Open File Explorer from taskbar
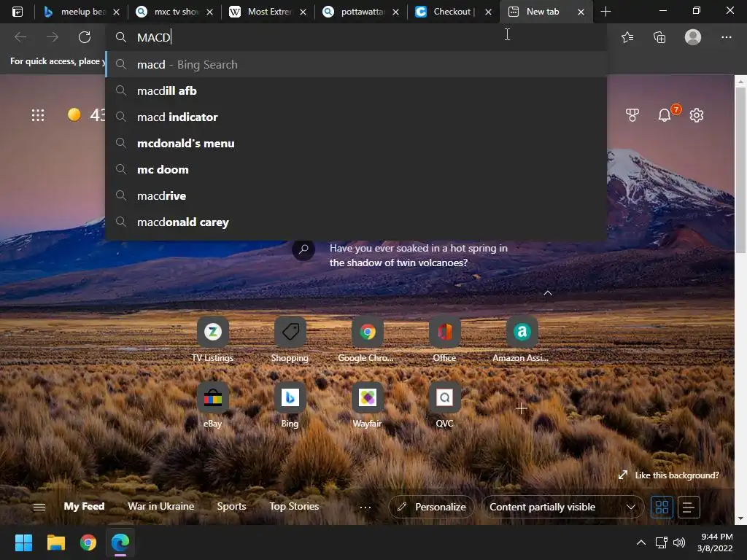The height and width of the screenshot is (560, 747). pos(55,542)
